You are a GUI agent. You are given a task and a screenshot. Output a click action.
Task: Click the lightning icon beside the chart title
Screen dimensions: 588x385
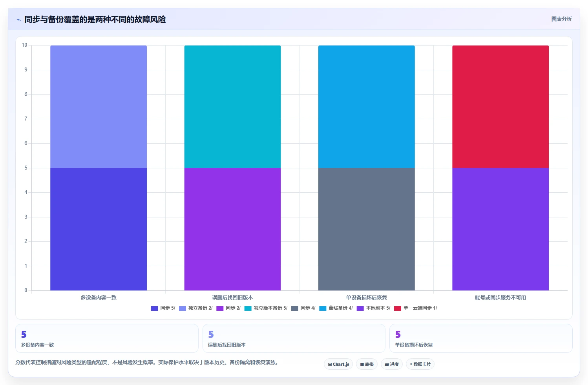pyautogui.click(x=18, y=20)
